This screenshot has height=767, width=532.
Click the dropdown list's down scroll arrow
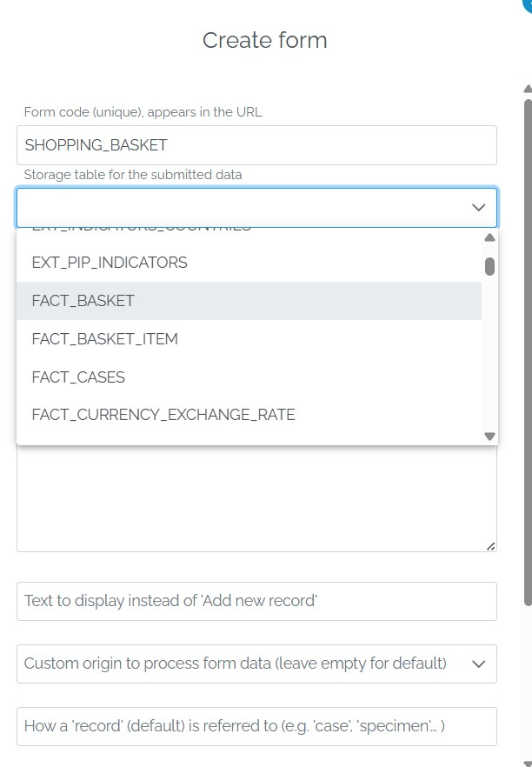point(489,435)
